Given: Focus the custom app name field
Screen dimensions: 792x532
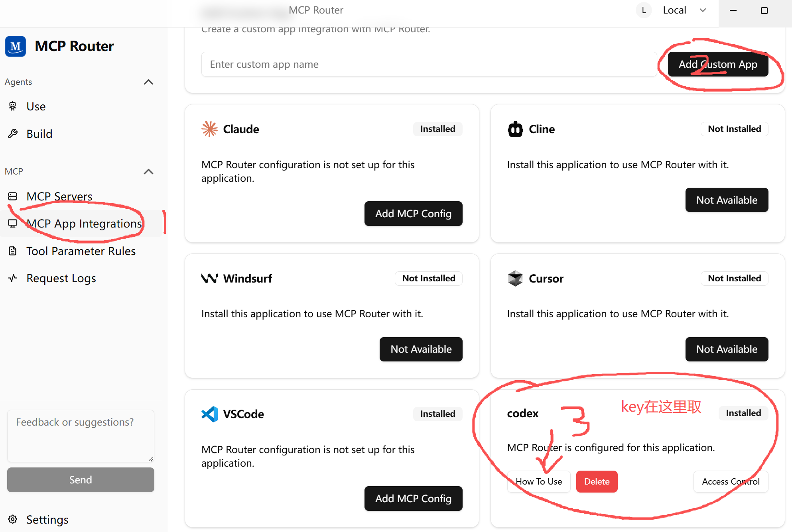Looking at the screenshot, I should pos(429,64).
